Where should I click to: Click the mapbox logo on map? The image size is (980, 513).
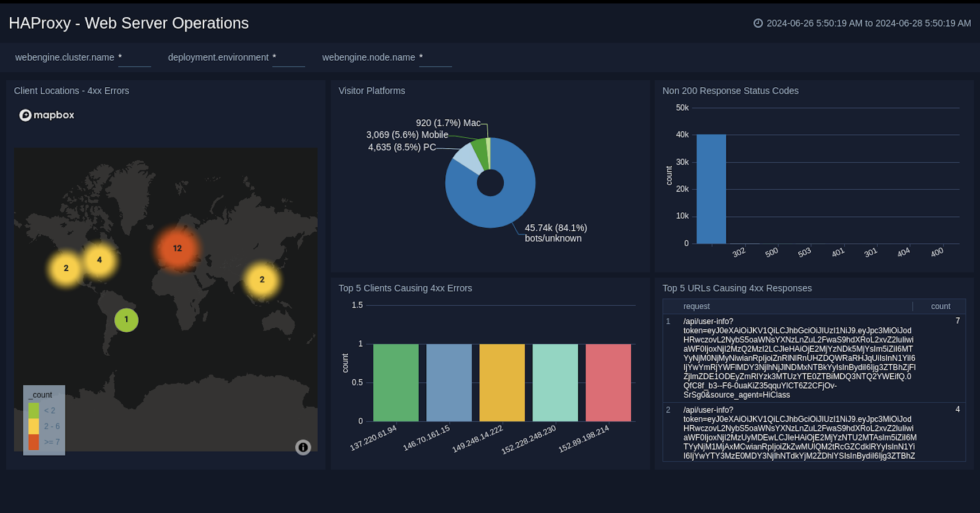47,115
